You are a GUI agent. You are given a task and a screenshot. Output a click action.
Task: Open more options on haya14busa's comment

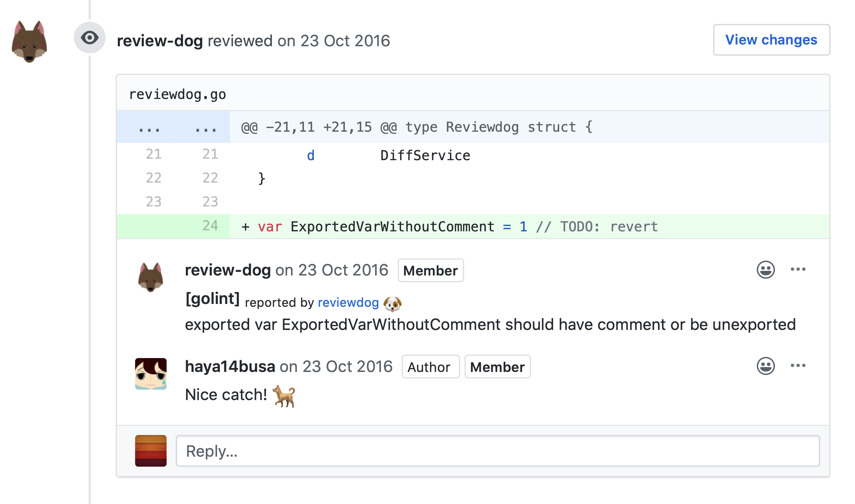(798, 366)
